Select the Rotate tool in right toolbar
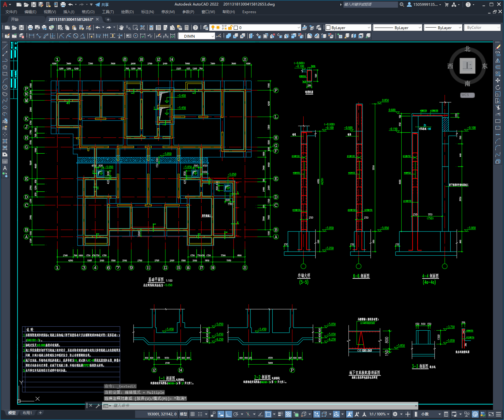 tap(498, 87)
